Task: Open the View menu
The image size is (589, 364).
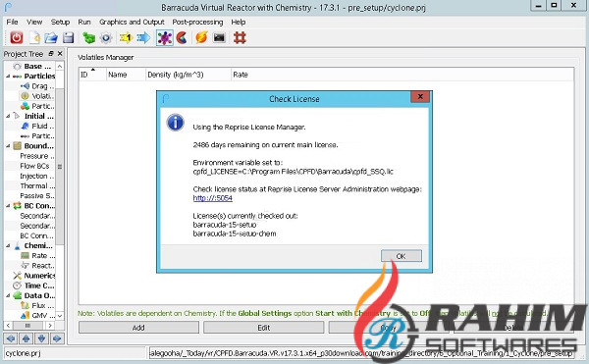Action: pos(34,23)
